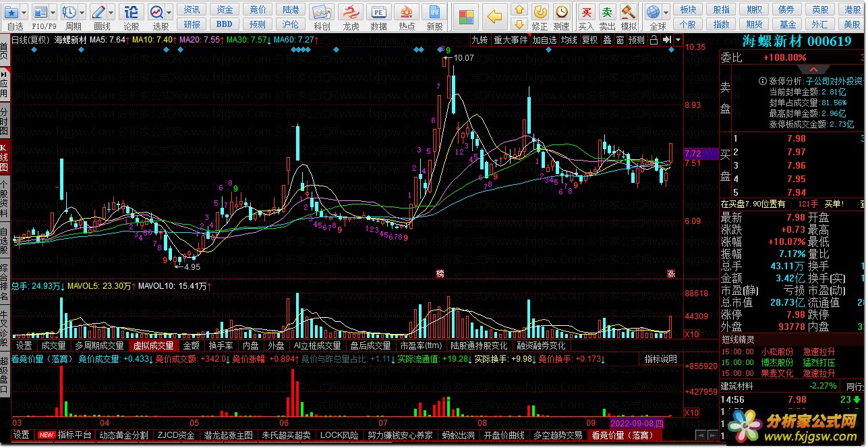Click the 资讯 button
The height and width of the screenshot is (448, 868).
(x=192, y=9)
